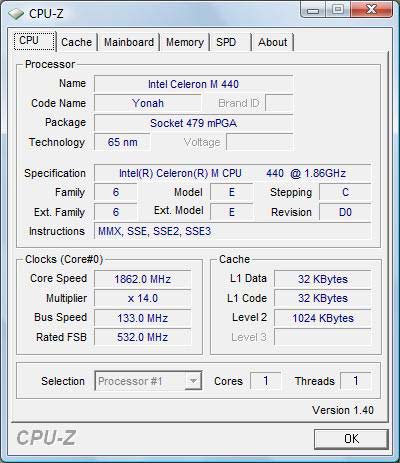Screen dimensions: 400x463
Task: Click the Code Name field showing Yonah
Action: 148,103
